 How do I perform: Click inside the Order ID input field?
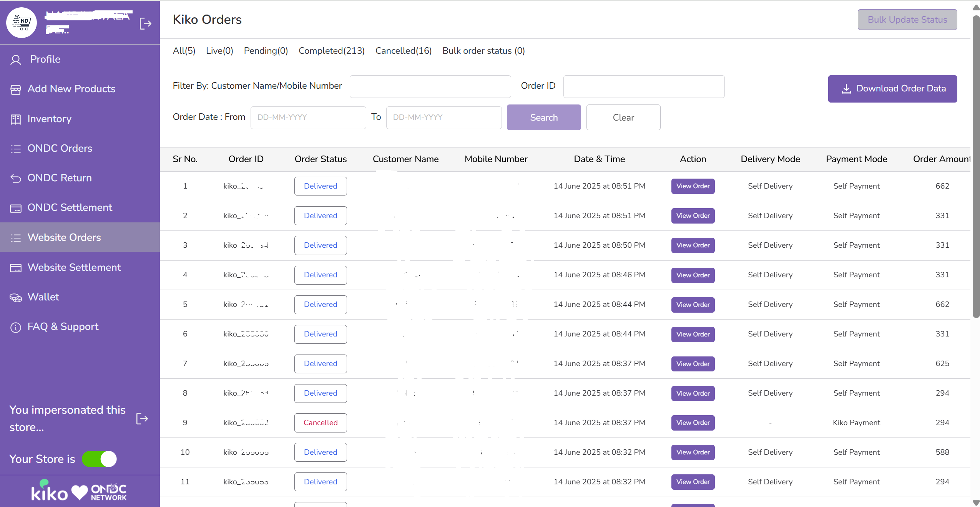643,86
